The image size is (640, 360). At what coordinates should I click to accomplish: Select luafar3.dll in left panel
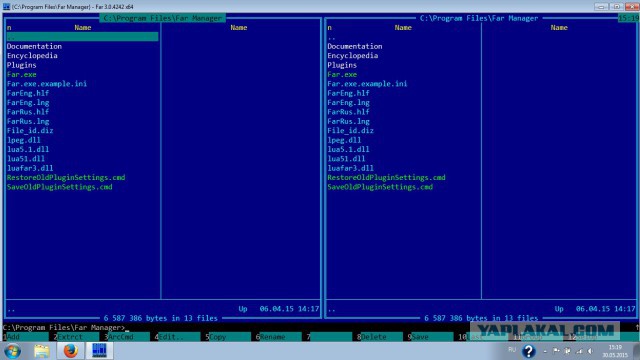pyautogui.click(x=30, y=168)
